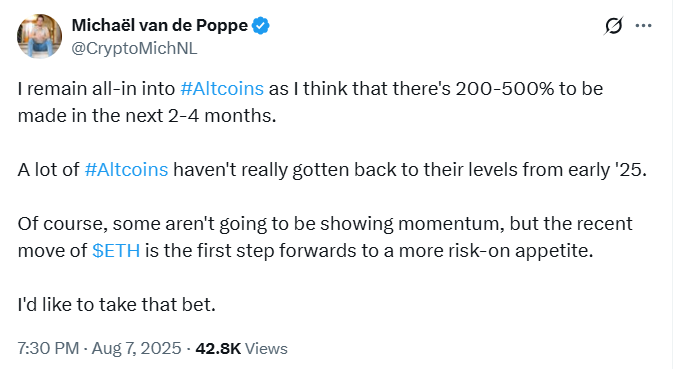View the 42.8K view count analytics
This screenshot has width=676, height=369.
click(x=218, y=348)
